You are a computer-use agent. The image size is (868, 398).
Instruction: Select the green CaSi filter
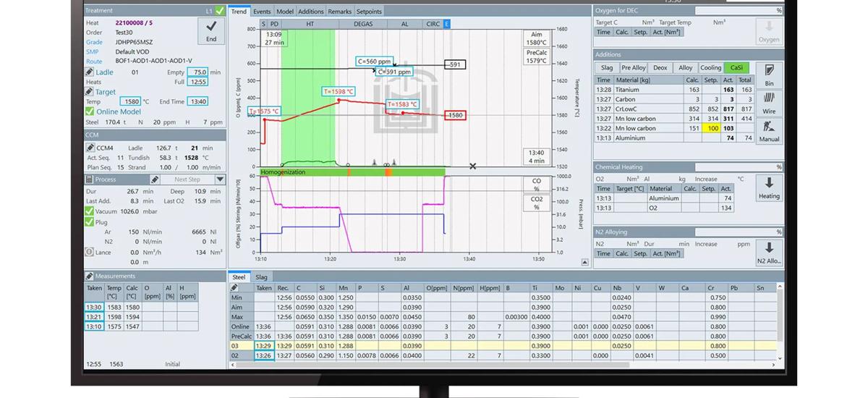pyautogui.click(x=736, y=68)
